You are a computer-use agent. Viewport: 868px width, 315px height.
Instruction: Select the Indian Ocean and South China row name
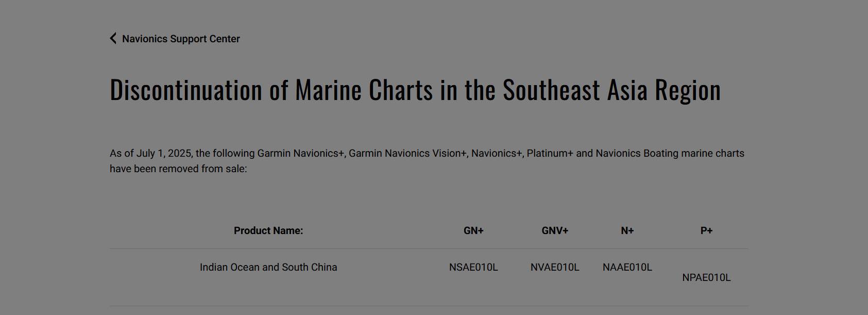(x=268, y=268)
